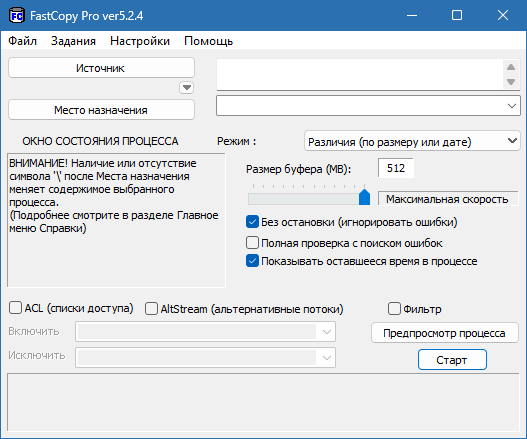This screenshot has width=527, height=439.
Task: Click the source field scroll-down arrow
Action: pos(511,82)
